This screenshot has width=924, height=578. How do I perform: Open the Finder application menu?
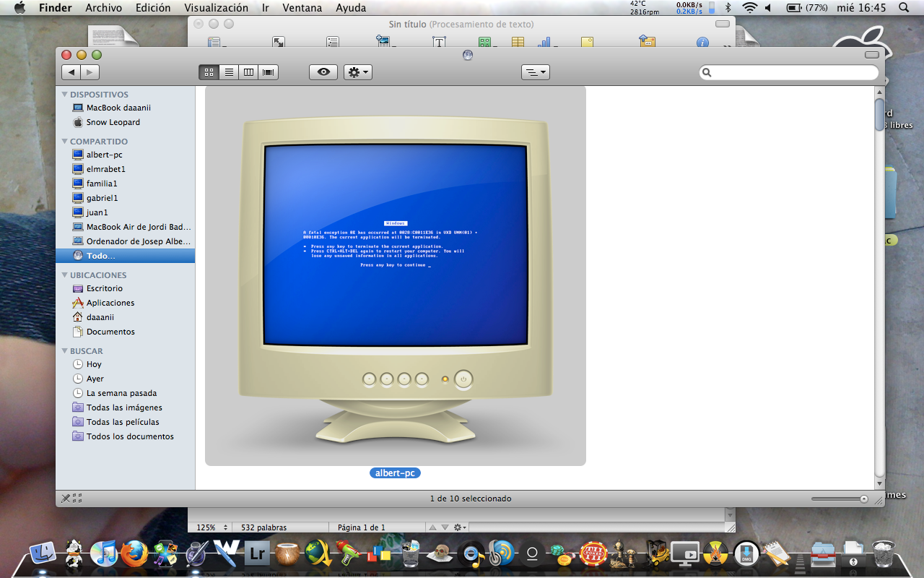point(55,8)
